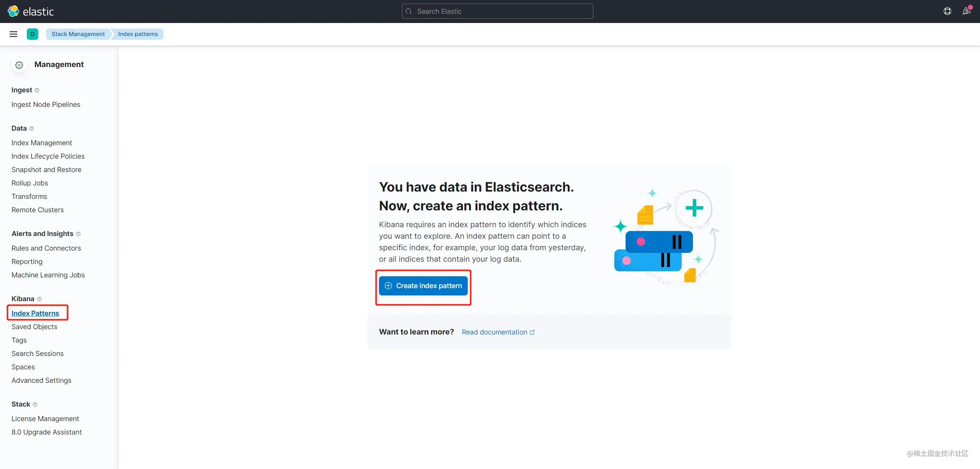980x469 pixels.
Task: Open Search Sessions
Action: coord(38,354)
